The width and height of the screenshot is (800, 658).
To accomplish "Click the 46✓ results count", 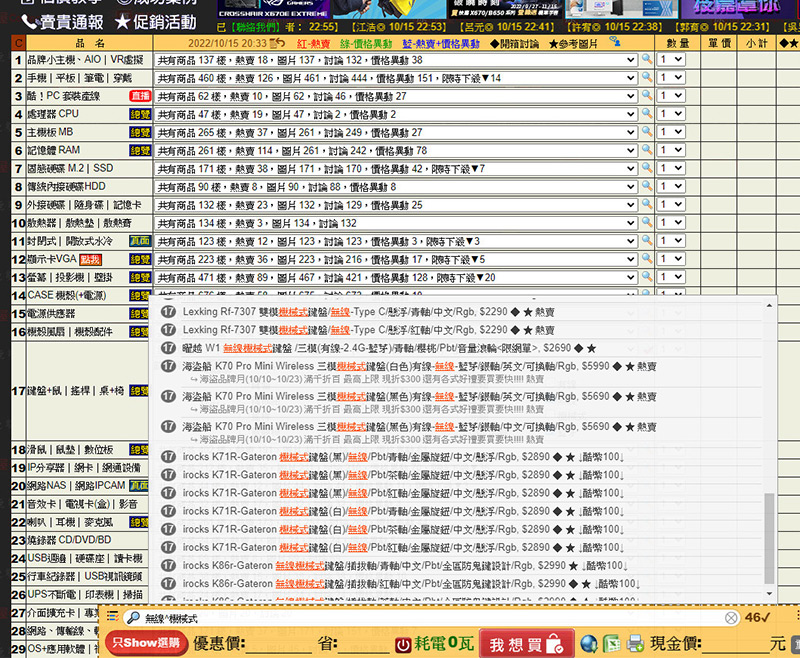I will click(x=757, y=617).
